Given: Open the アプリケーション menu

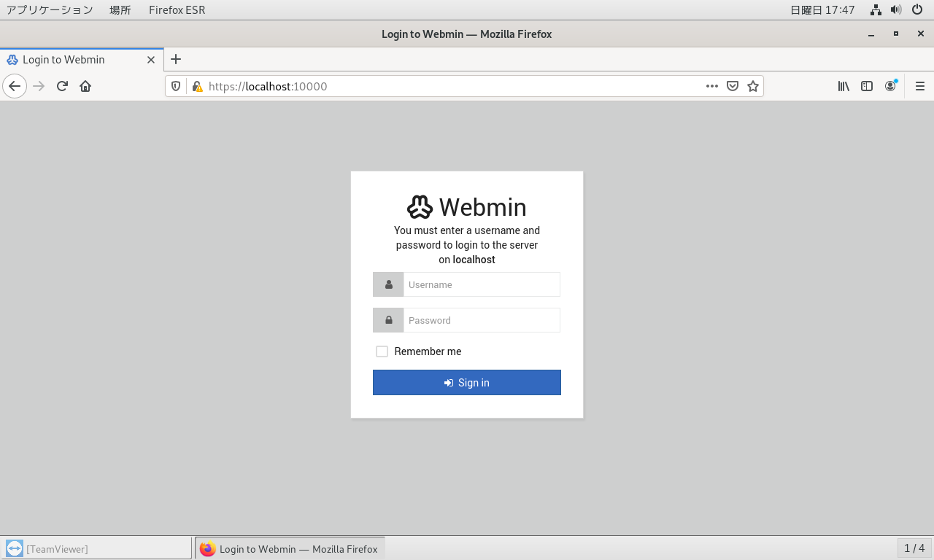Looking at the screenshot, I should (50, 10).
